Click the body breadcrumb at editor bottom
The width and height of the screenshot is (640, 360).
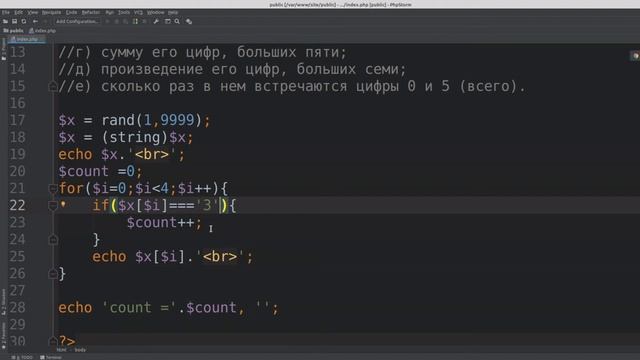coord(80,350)
